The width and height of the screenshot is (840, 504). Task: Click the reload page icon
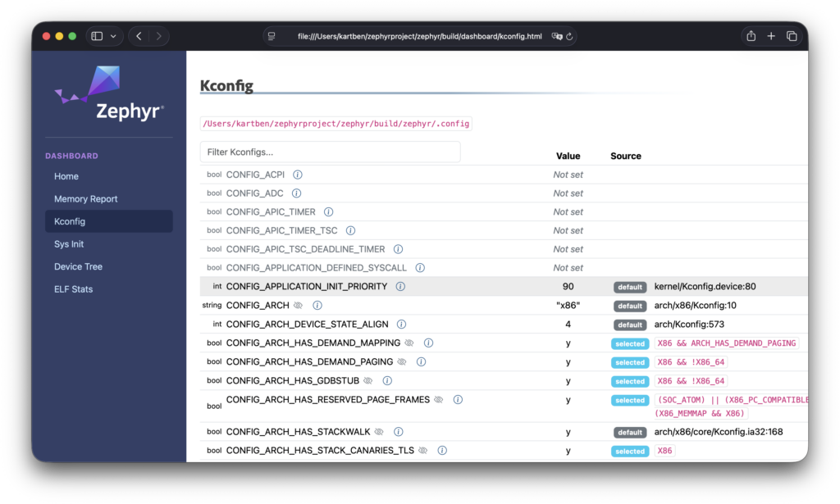(569, 37)
